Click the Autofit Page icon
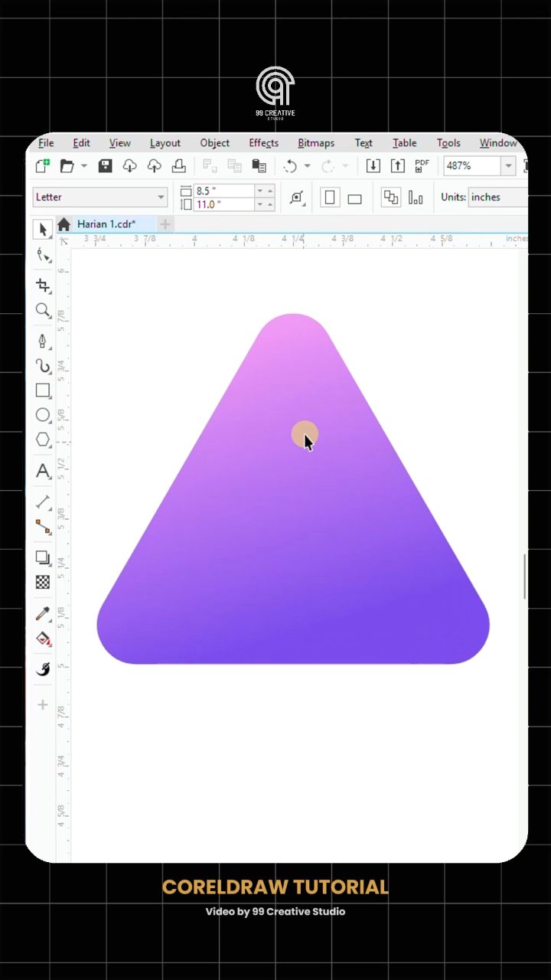551x980 pixels. [298, 198]
